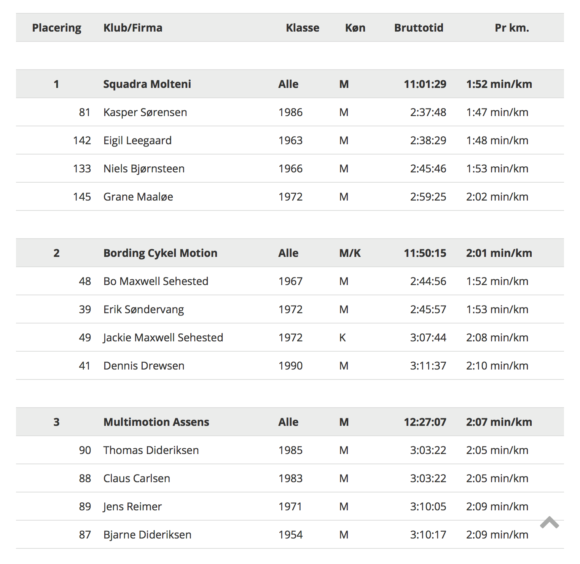580x564 pixels.
Task: Sort by the Placering column header
Action: pyautogui.click(x=57, y=28)
